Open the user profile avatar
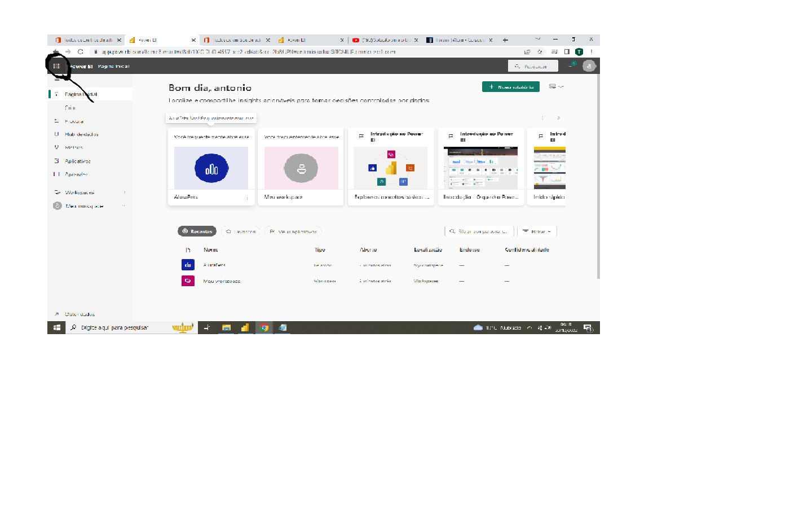Screen dimensions: 812x508 (589, 66)
